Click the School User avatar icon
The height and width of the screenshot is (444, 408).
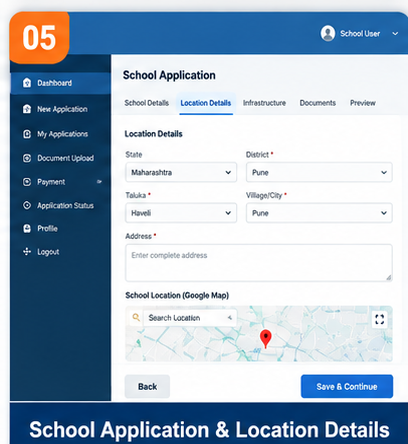click(328, 33)
